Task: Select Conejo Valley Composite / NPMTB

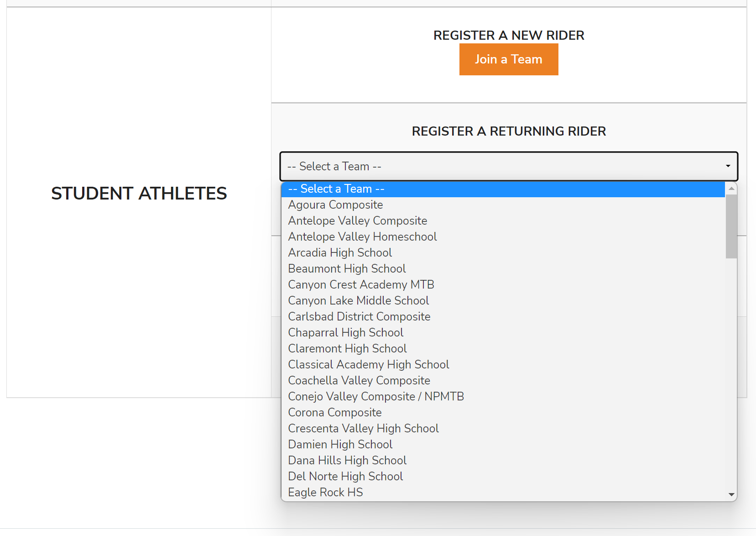Action: tap(376, 397)
